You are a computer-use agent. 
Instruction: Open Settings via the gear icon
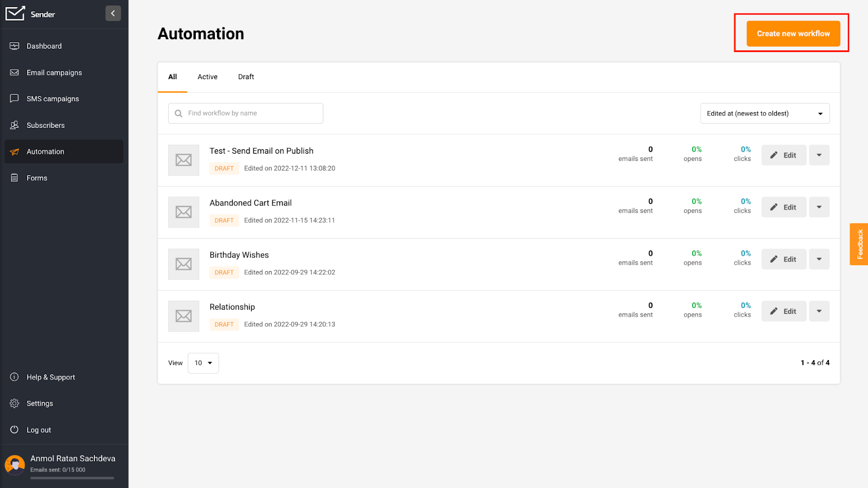coord(14,403)
